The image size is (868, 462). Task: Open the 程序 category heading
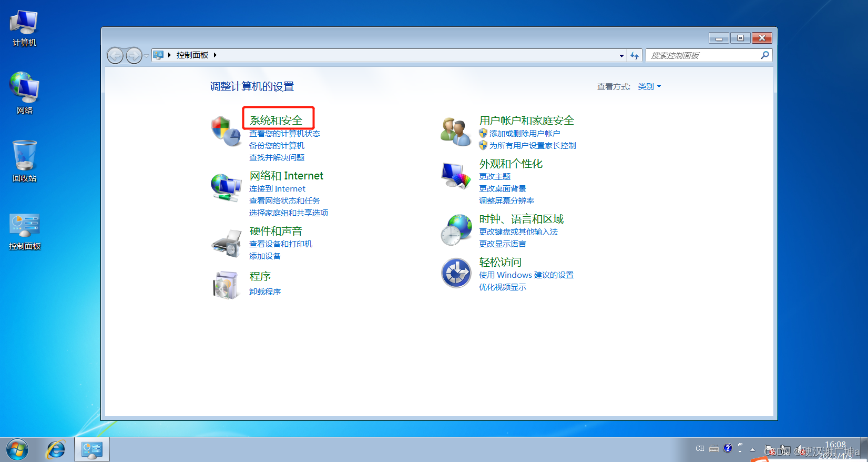coord(260,276)
